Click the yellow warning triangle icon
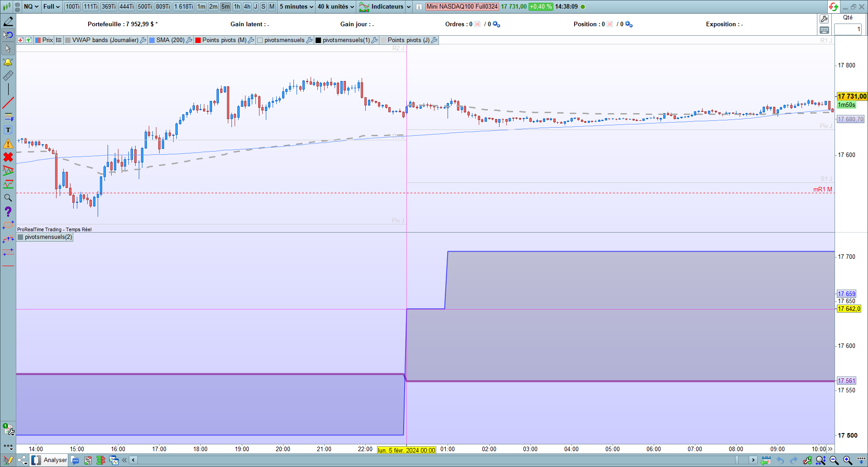 8,144
